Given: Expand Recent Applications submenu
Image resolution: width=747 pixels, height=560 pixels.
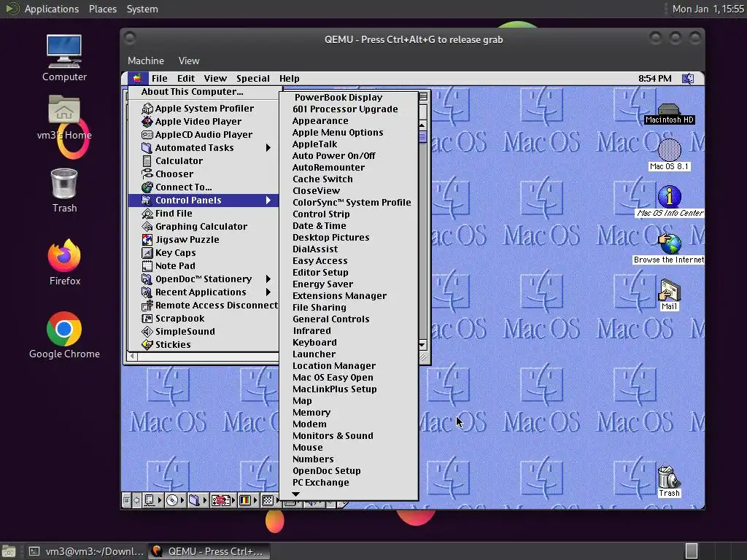Looking at the screenshot, I should [204, 292].
